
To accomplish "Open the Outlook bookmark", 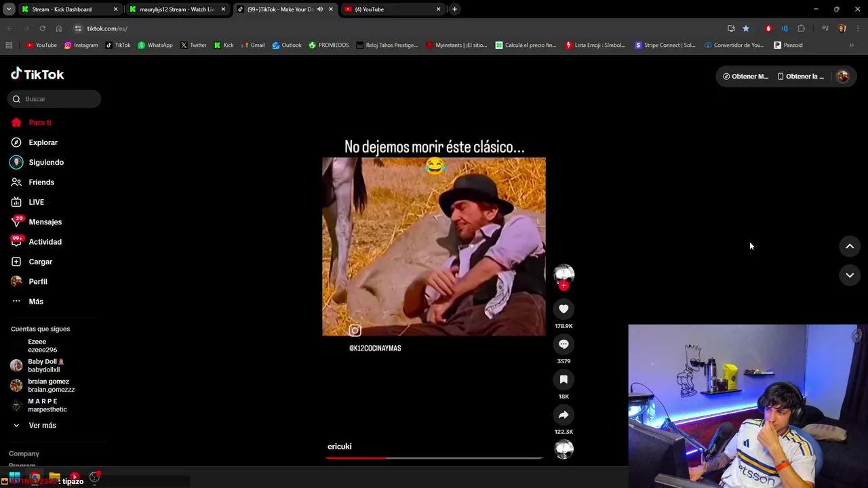I will [x=287, y=45].
